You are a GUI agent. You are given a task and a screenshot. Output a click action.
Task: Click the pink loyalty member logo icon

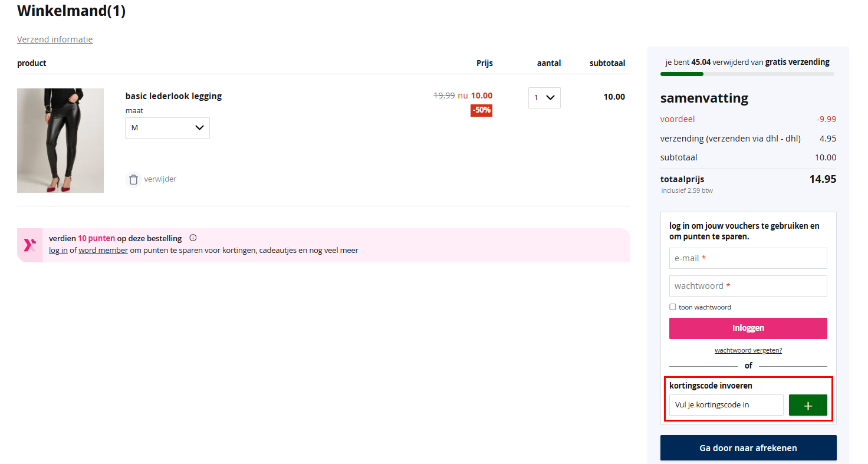click(29, 245)
